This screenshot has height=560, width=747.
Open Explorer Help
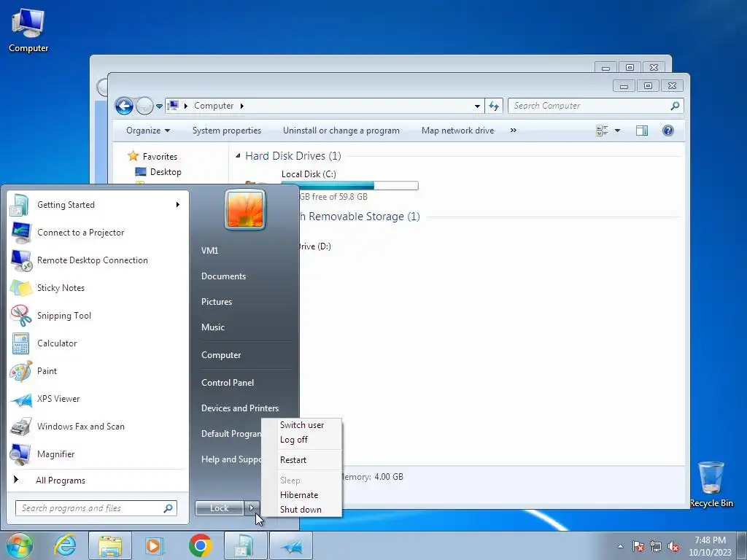tap(668, 131)
